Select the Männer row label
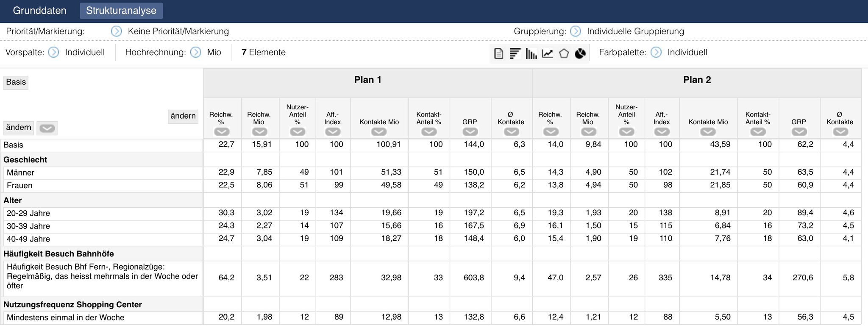 (x=20, y=173)
